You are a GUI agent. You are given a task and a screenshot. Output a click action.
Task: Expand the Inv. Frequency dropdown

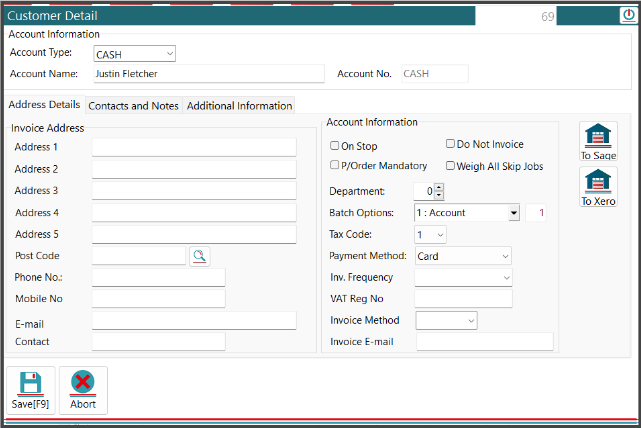click(463, 278)
